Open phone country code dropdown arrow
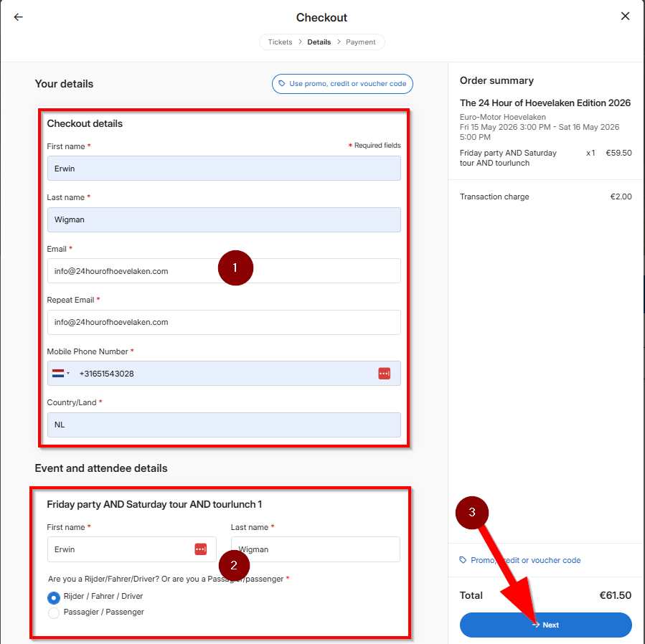 (68, 373)
